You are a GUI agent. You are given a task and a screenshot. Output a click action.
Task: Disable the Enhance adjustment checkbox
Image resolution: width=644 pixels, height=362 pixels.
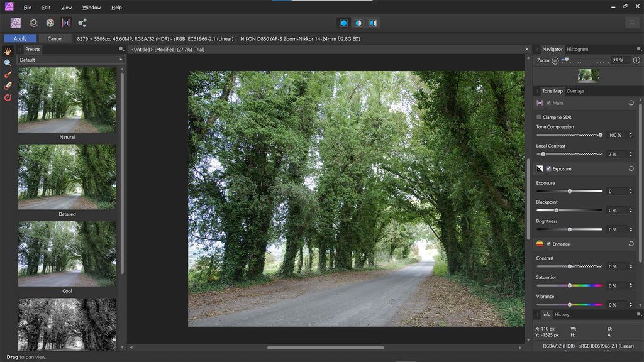548,244
